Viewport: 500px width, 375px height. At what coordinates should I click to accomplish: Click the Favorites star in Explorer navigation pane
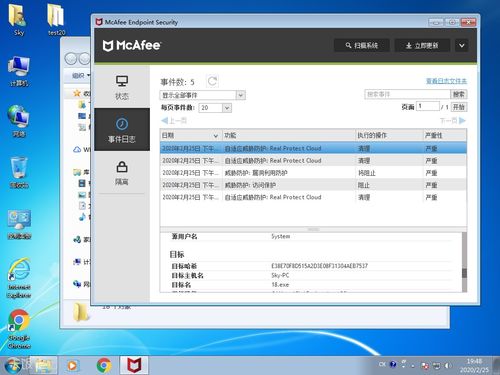77,93
